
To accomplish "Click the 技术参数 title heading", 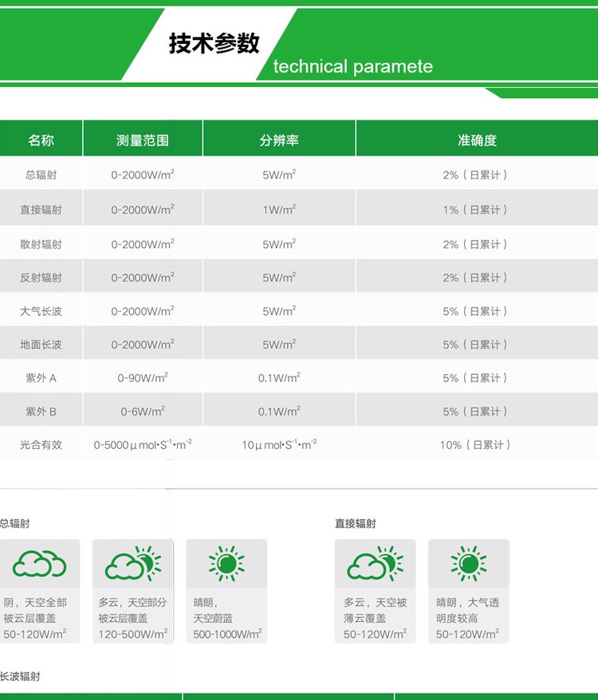I will [214, 43].
